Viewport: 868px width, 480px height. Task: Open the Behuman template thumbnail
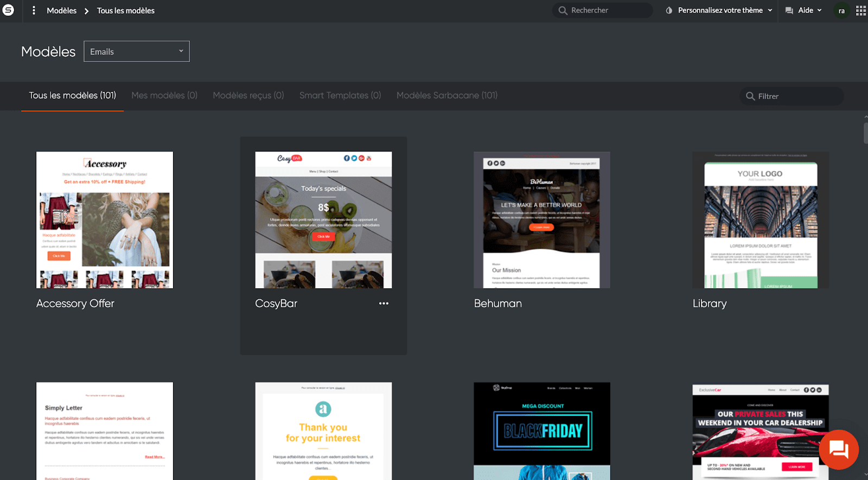tap(542, 220)
